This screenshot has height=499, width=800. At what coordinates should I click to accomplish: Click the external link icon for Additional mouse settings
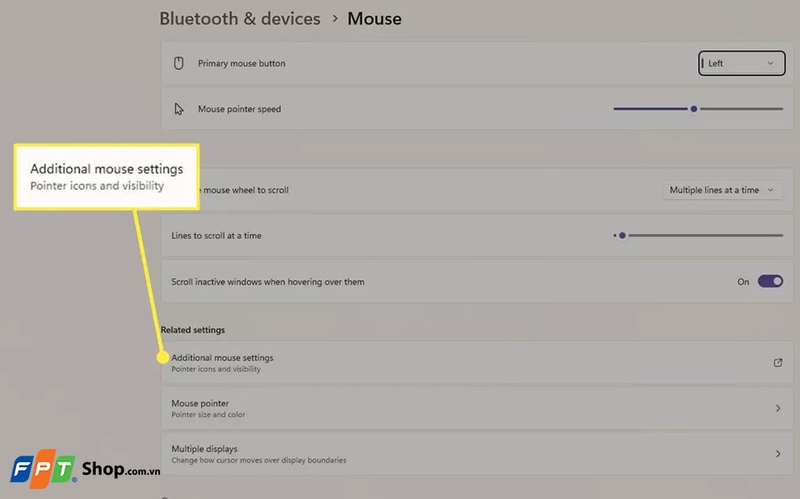[778, 362]
